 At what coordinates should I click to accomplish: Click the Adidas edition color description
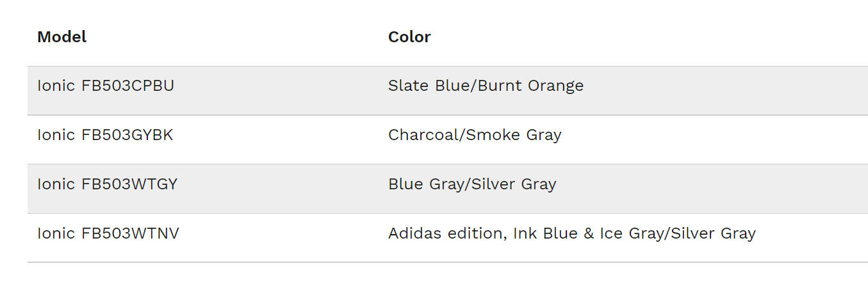pos(571,233)
